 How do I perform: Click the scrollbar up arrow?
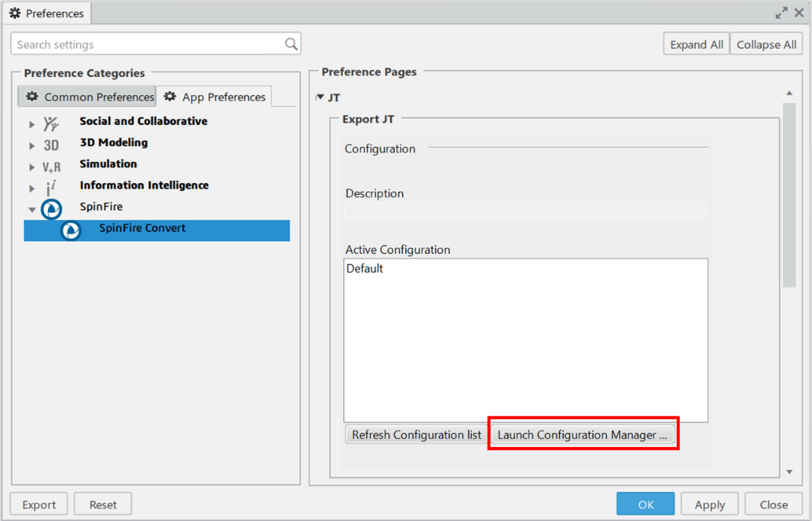[x=790, y=93]
